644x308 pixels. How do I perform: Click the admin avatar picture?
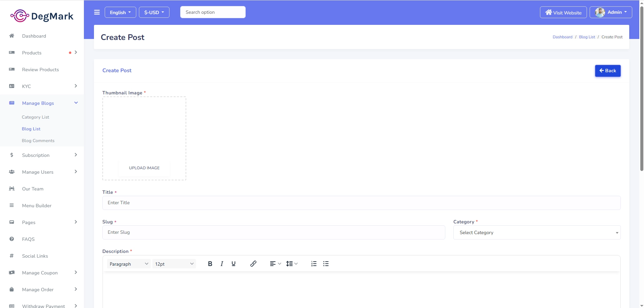tap(600, 12)
